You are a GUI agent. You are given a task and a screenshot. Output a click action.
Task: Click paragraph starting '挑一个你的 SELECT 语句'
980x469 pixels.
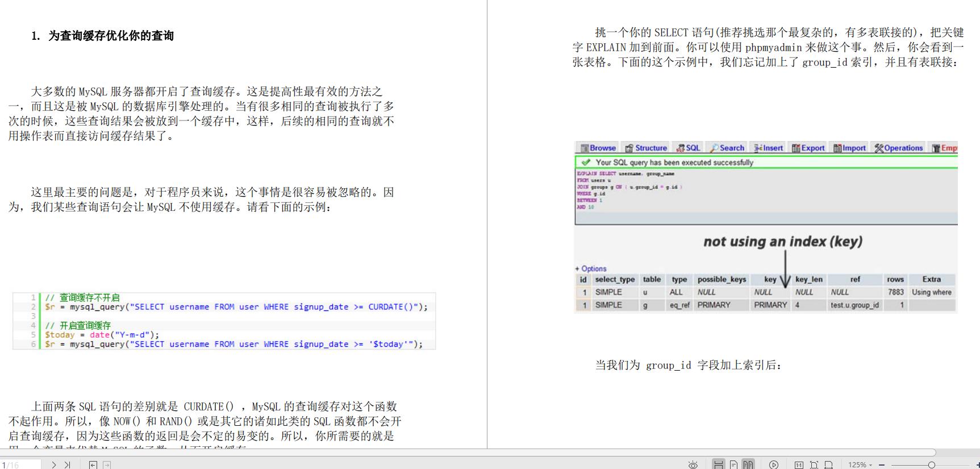click(768, 47)
